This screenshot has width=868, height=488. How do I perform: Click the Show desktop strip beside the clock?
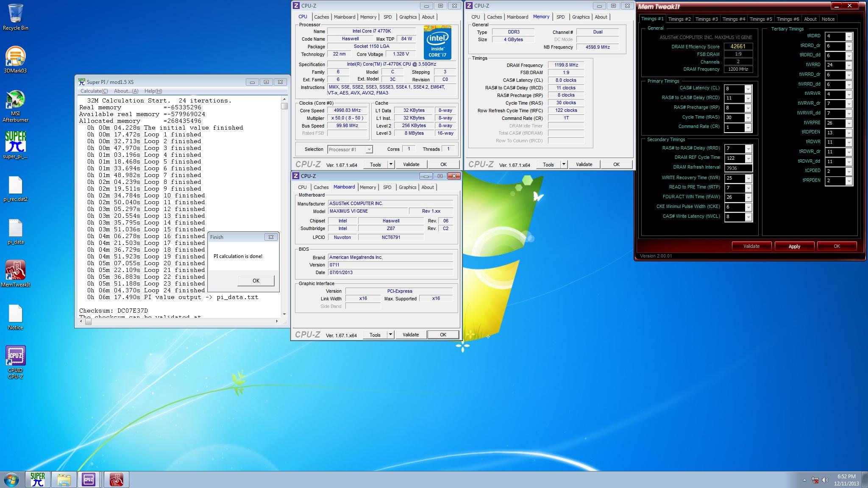[x=865, y=480]
